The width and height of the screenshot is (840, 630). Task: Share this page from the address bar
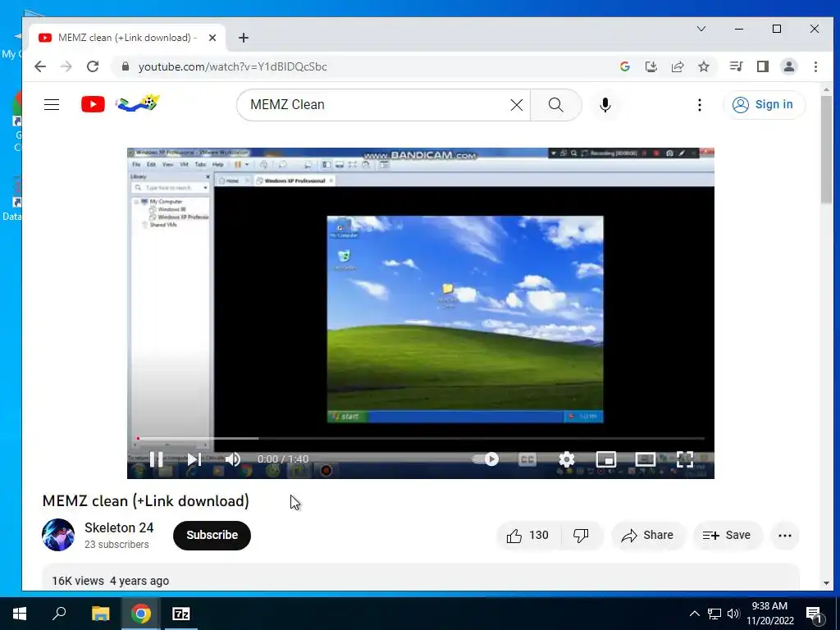pyautogui.click(x=678, y=66)
